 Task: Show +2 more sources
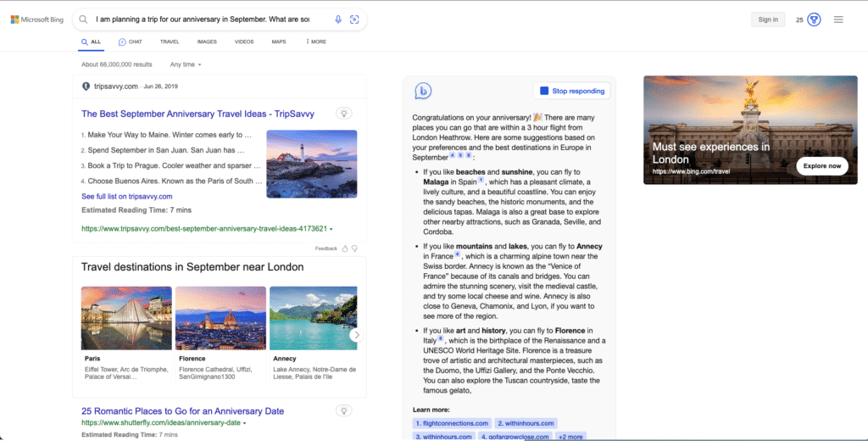pyautogui.click(x=570, y=437)
